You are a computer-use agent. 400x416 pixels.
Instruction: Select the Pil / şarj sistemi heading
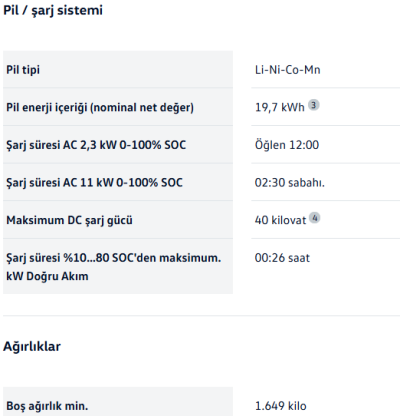pos(53,10)
